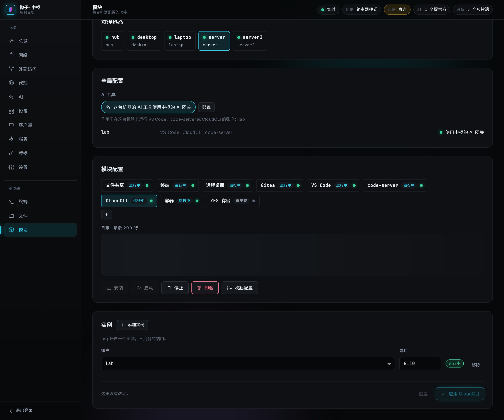This screenshot has width=504, height=420.
Task: Select the ZFS 存储 module tab
Action: 233,201
